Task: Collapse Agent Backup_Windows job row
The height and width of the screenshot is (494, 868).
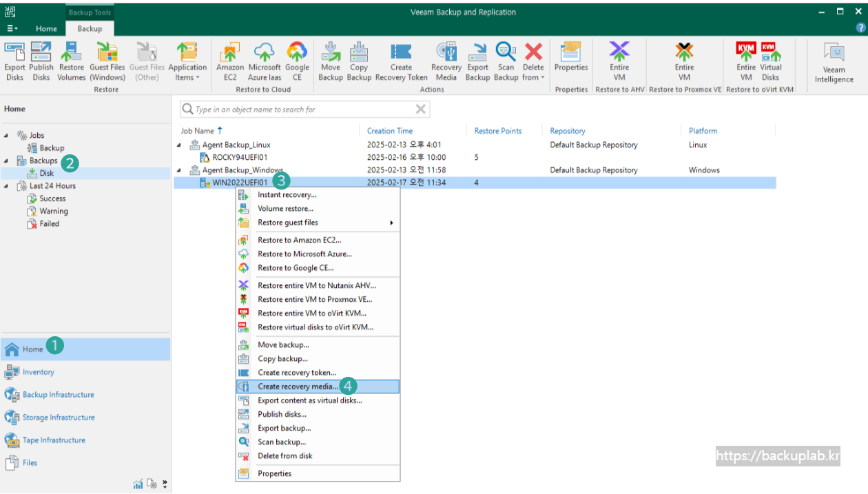Action: click(179, 170)
